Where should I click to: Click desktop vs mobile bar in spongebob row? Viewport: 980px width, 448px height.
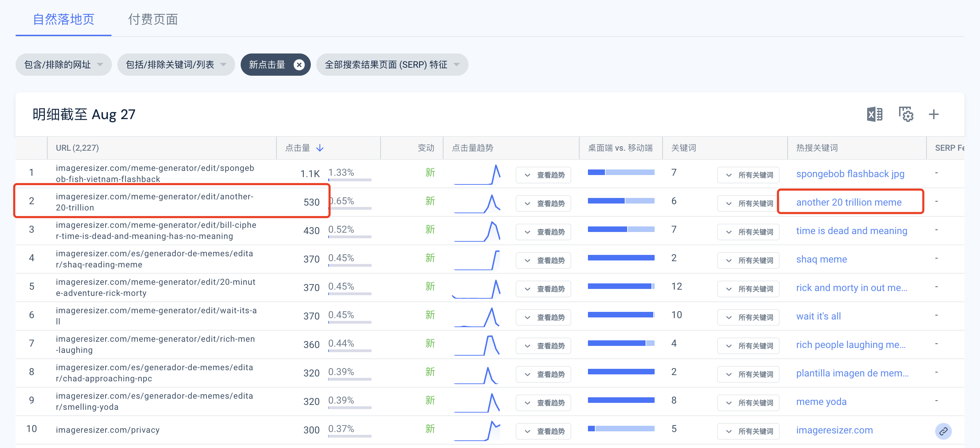click(x=621, y=172)
